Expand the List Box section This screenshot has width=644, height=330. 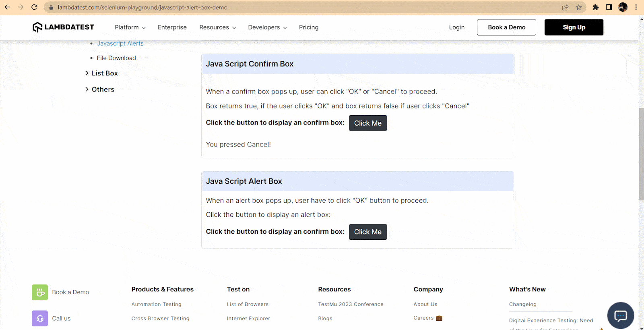click(101, 73)
